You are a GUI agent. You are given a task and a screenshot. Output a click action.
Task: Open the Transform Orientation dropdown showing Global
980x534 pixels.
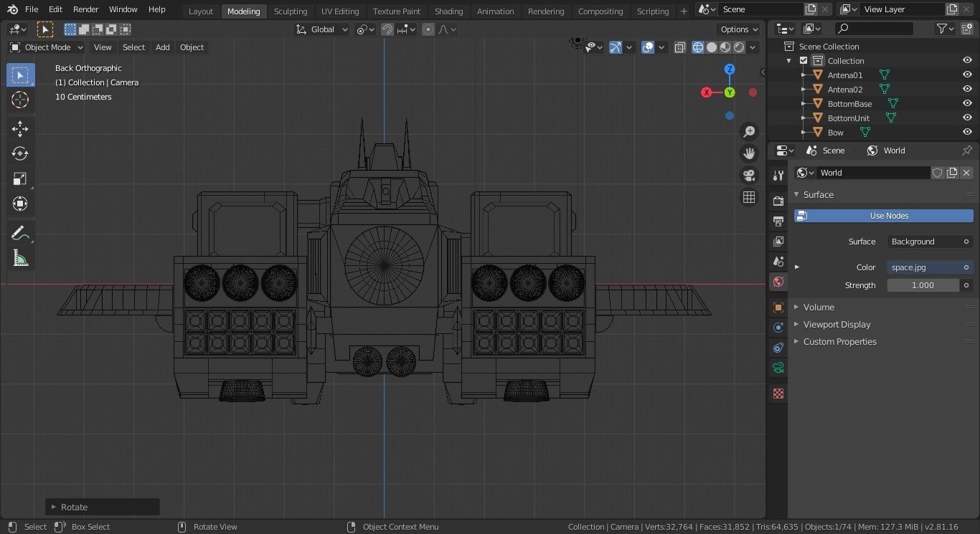(x=321, y=29)
